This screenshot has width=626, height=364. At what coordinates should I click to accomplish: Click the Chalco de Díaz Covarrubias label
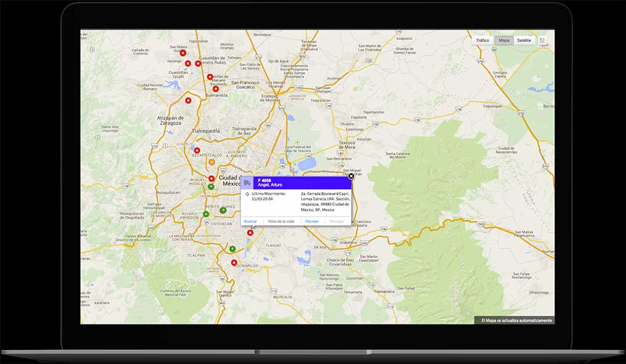click(340, 262)
